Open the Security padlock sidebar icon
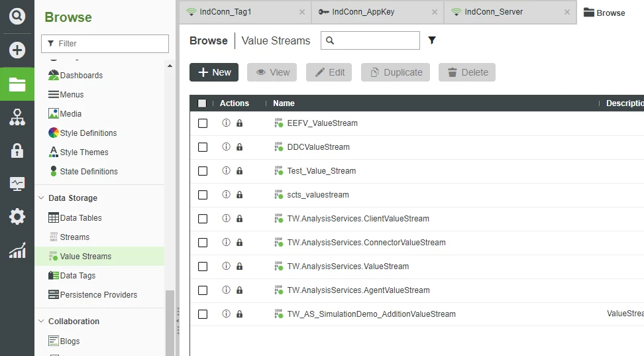The width and height of the screenshot is (644, 356). tap(17, 150)
